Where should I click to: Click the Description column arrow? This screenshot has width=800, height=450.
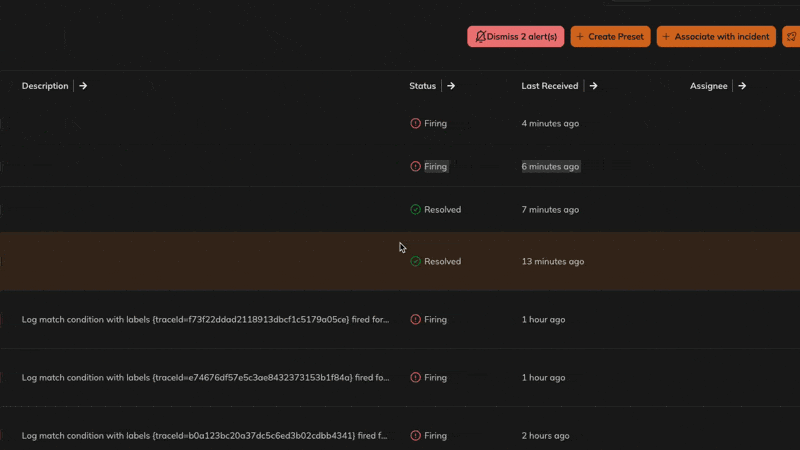83,86
